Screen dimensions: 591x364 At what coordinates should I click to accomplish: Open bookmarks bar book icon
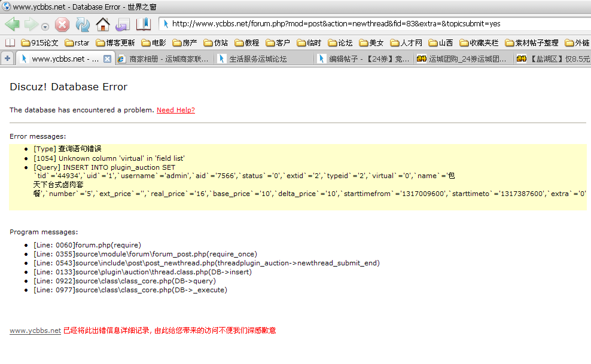click(10, 43)
